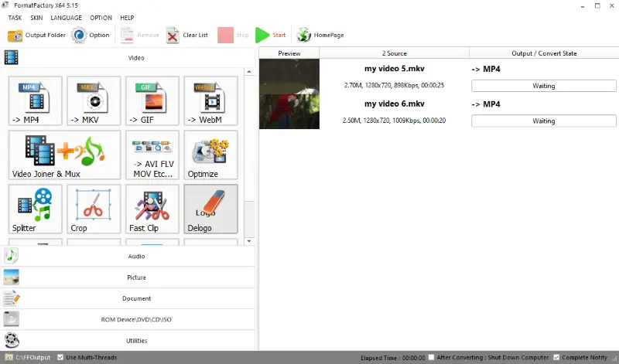Screen dimensions: 619x364
Task: Click Waiting progress bar for my video 5.mkv
Action: (x=544, y=86)
